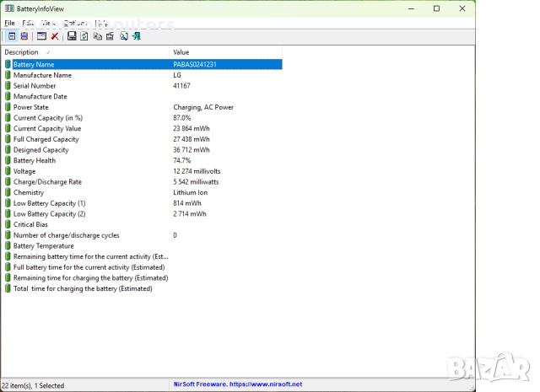Click the red X toolbar icon
540x392 pixels.
pyautogui.click(x=55, y=36)
